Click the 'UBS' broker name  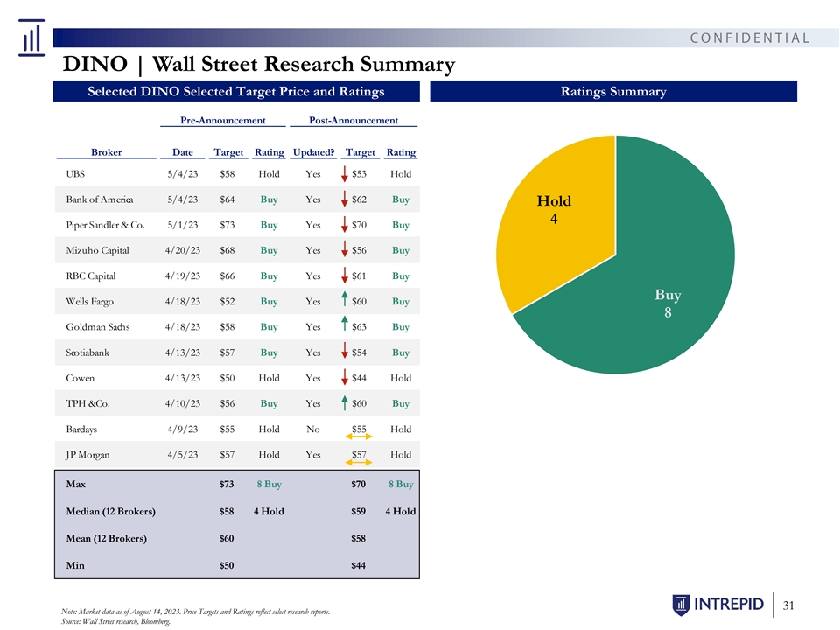click(75, 173)
